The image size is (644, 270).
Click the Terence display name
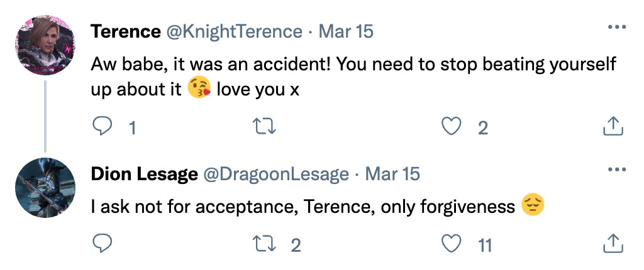click(x=125, y=31)
